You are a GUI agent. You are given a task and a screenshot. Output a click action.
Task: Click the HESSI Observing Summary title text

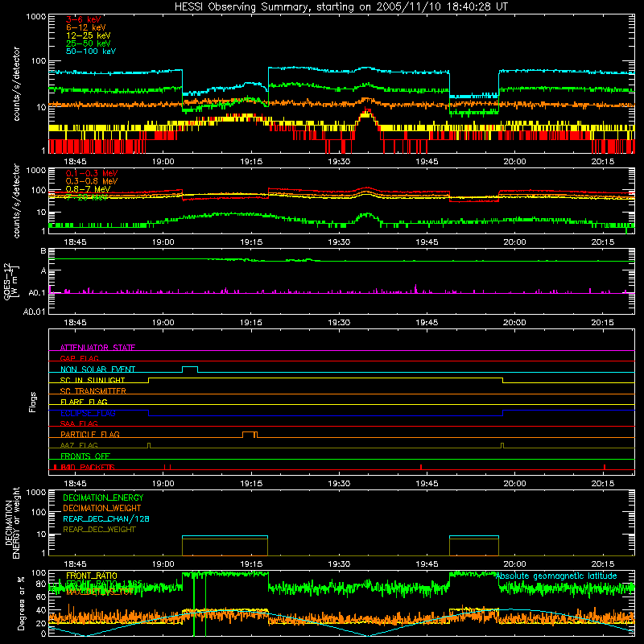[x=341, y=7]
